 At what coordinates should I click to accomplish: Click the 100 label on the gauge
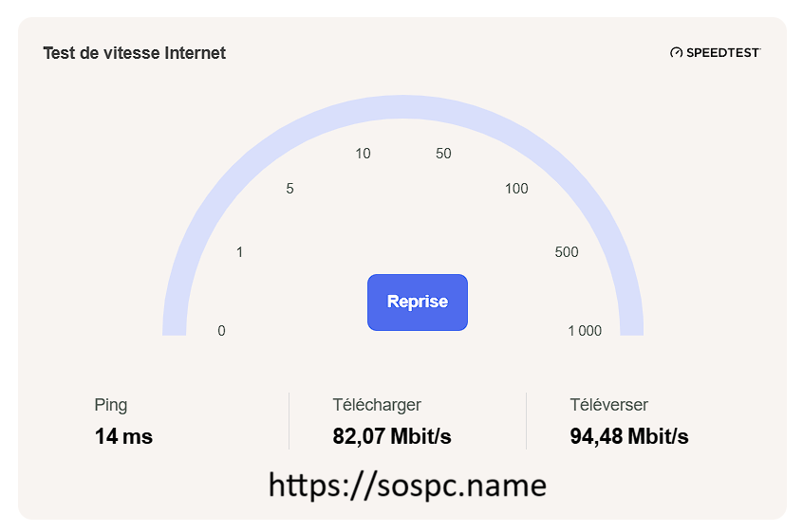pyautogui.click(x=516, y=189)
